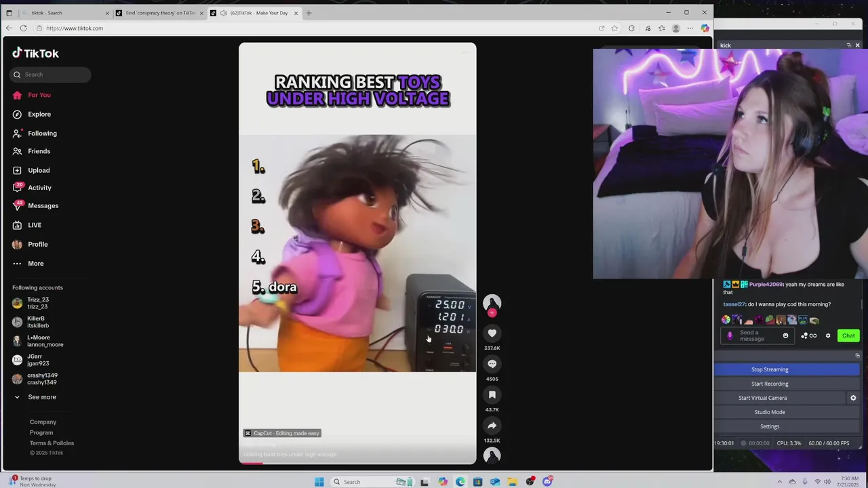
Task: Open Discord from the Windows taskbar
Action: pyautogui.click(x=547, y=482)
